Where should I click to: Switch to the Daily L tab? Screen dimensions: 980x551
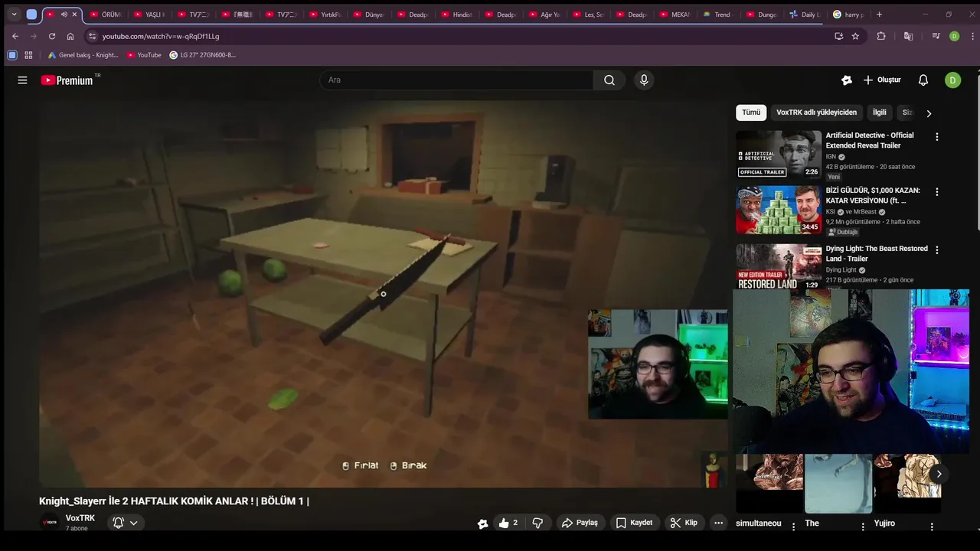click(x=805, y=15)
